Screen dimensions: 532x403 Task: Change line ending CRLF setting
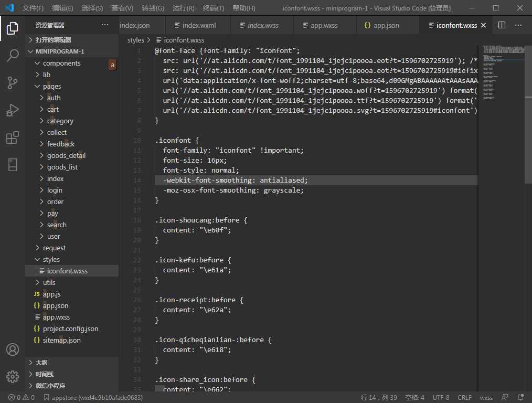[464, 398]
